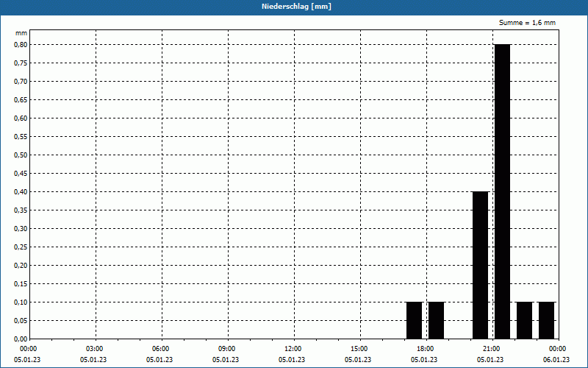The image size is (588, 368).
Task: Click the 03:00 time axis label
Action: coord(95,349)
